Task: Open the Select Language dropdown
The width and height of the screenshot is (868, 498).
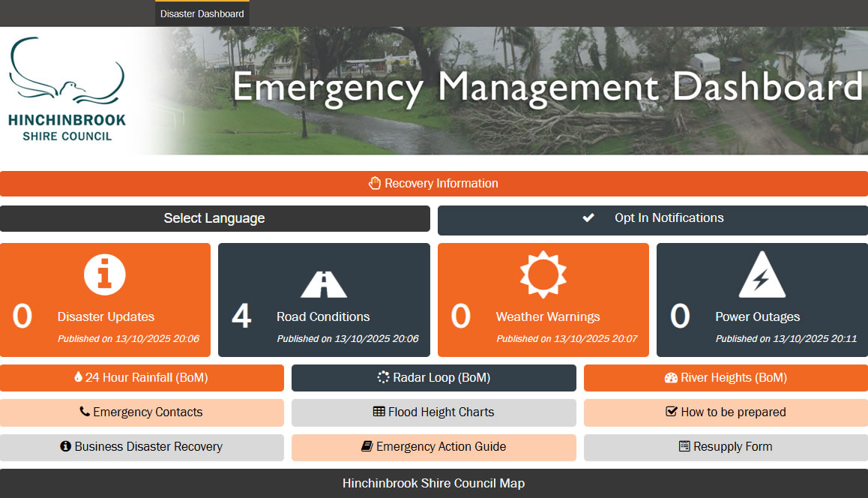Action: click(214, 219)
